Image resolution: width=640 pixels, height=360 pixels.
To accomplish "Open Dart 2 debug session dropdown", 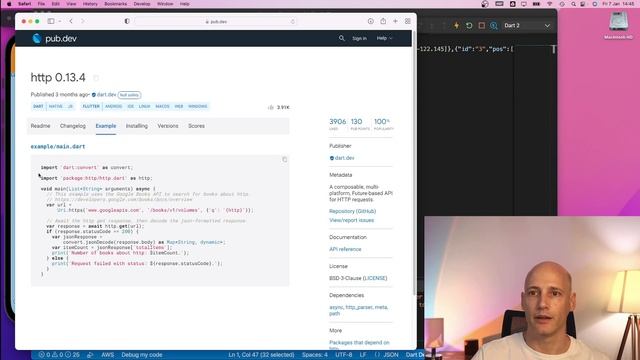I will (527, 25).
